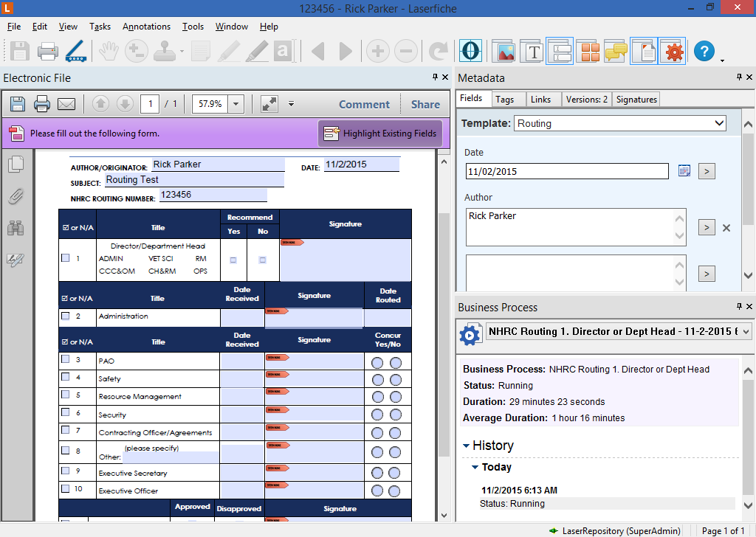
Task: Click the fit-to-window expand arrows icon
Action: (269, 103)
